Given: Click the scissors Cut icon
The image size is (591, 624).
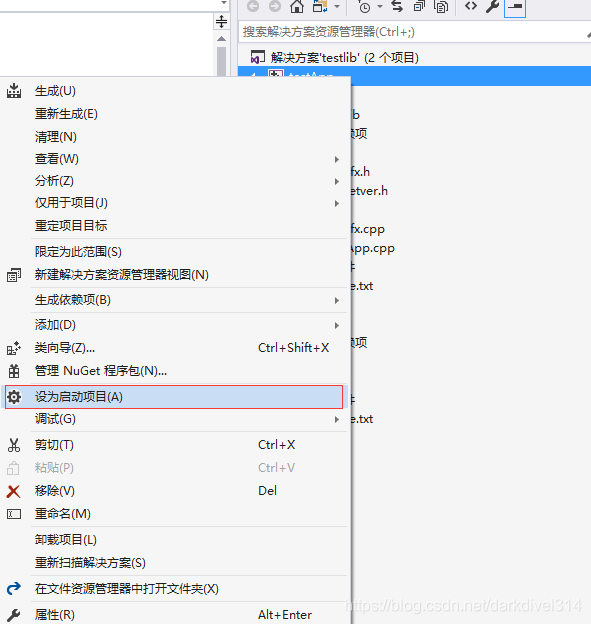Looking at the screenshot, I should 14,445.
